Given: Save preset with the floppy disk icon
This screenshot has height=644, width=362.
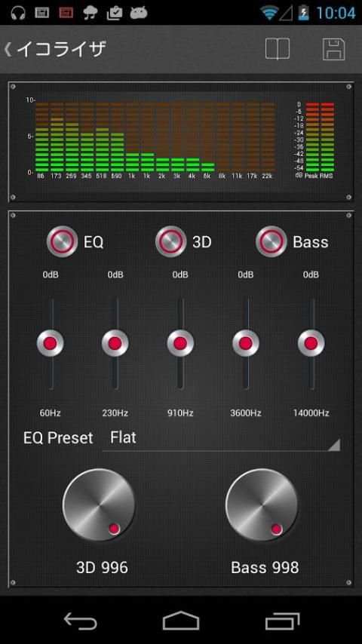Looking at the screenshot, I should click(333, 49).
